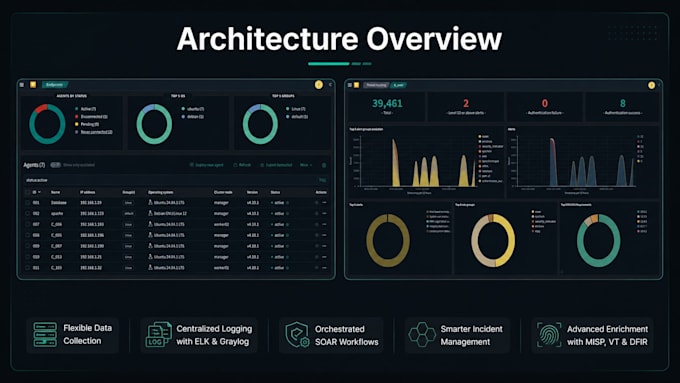The height and width of the screenshot is (383, 680).
Task: Click the Top 5 Groups donut chart
Action: click(260, 124)
